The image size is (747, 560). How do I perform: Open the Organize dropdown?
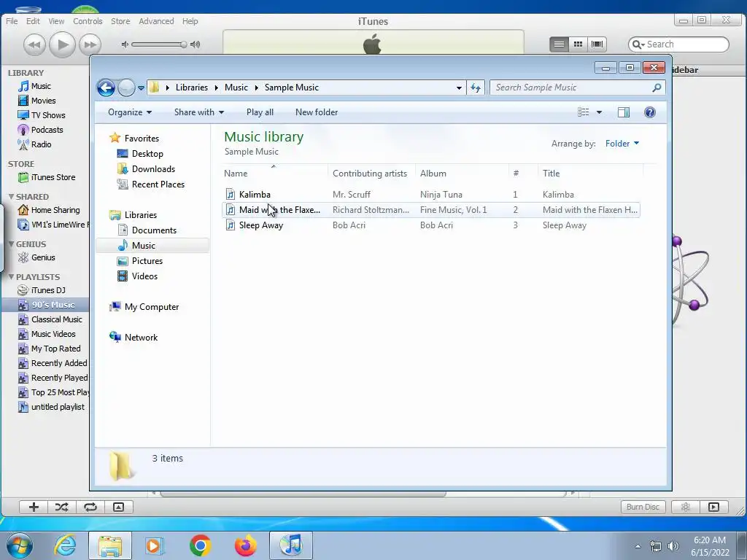pos(130,112)
